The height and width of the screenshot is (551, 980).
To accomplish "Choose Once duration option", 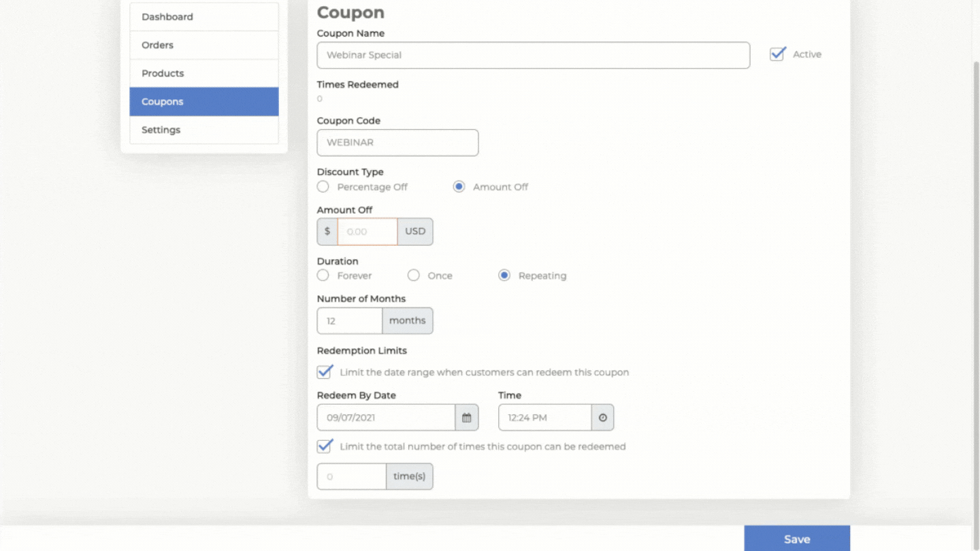I will point(413,275).
